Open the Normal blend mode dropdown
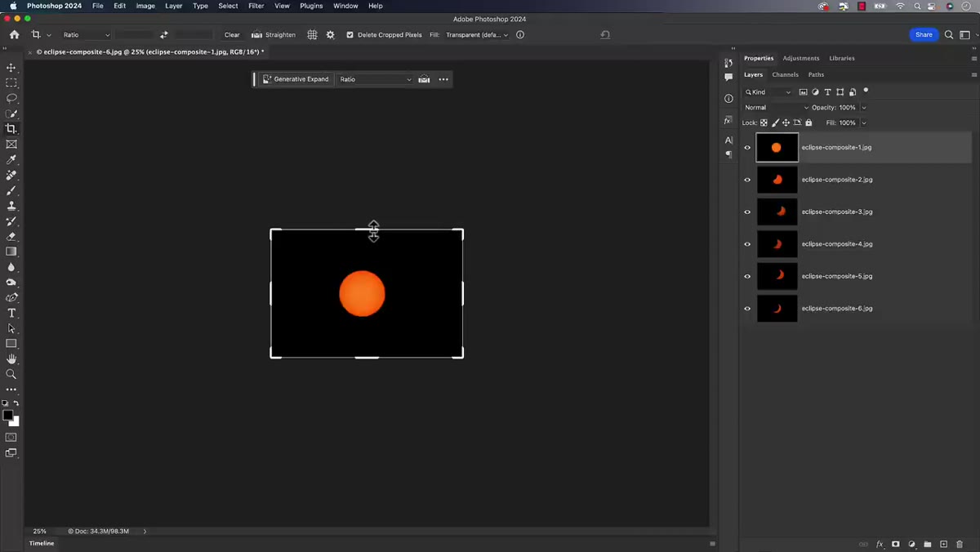980x552 pixels. 776,108
